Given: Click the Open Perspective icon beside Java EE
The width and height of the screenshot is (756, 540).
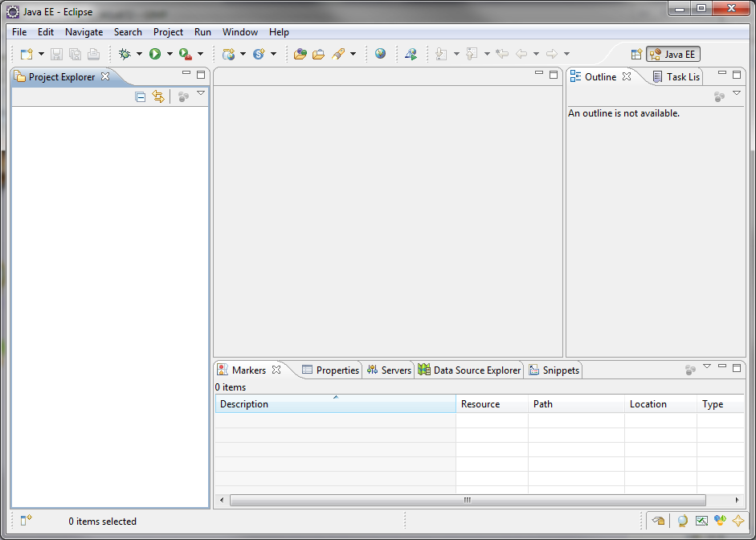Looking at the screenshot, I should coord(636,55).
